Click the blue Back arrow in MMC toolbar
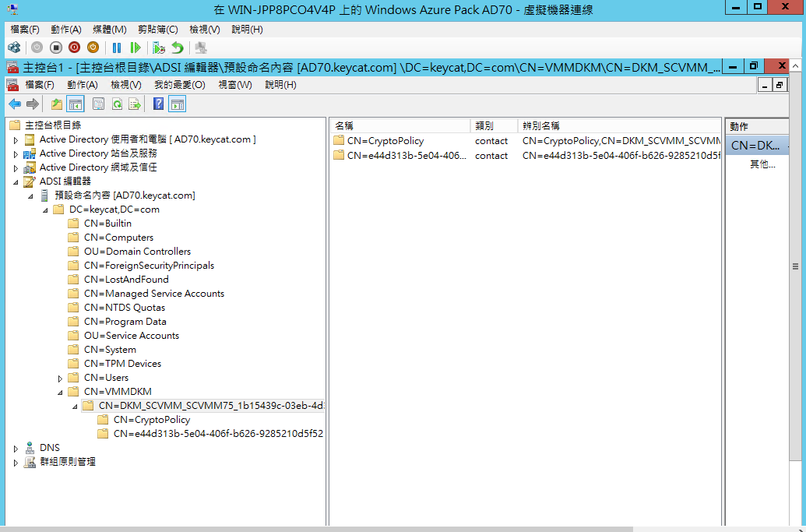 tap(15, 104)
